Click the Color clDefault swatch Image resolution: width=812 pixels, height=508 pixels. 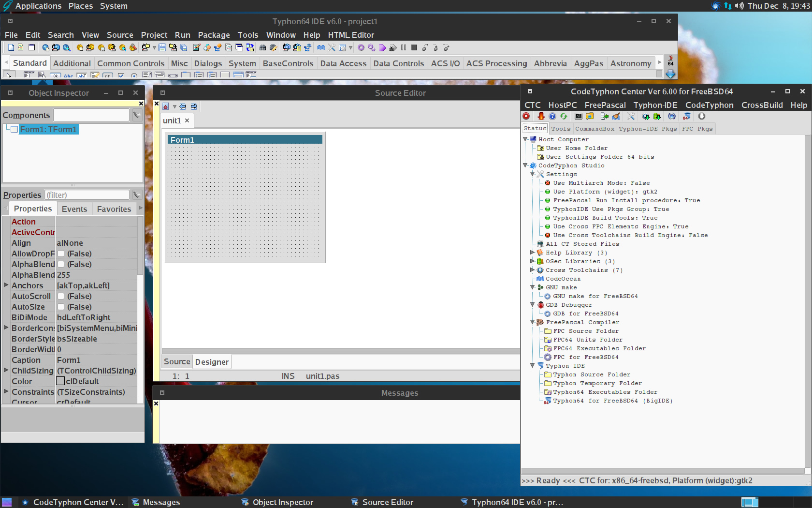pyautogui.click(x=60, y=381)
